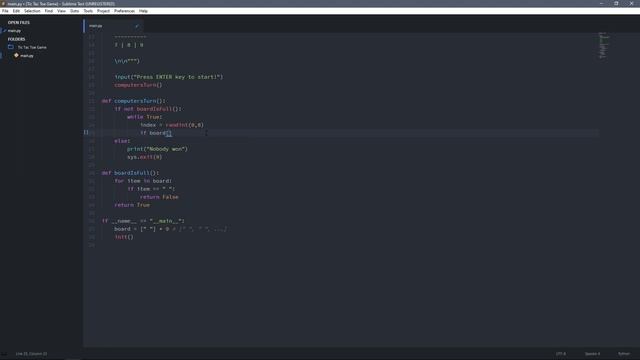Collapse the Tic Tac Toe Game folder

[32, 47]
